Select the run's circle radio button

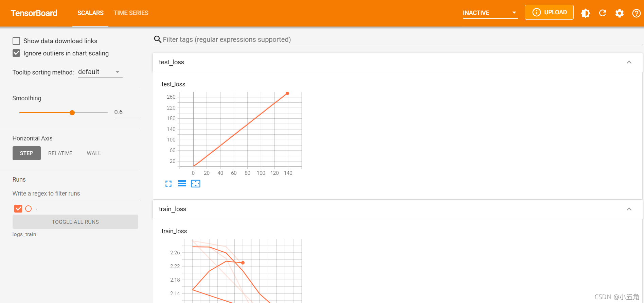[x=29, y=208]
